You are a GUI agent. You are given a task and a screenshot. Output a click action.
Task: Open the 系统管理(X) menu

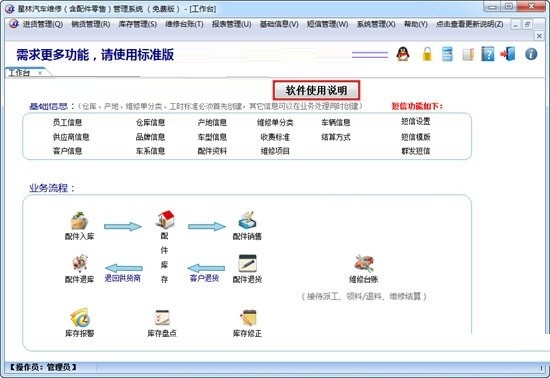point(376,24)
